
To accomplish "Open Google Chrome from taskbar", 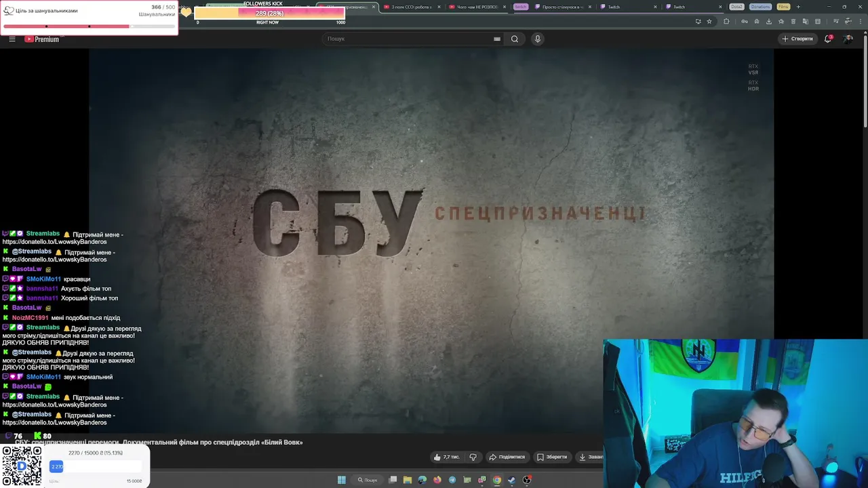I will coord(497,480).
